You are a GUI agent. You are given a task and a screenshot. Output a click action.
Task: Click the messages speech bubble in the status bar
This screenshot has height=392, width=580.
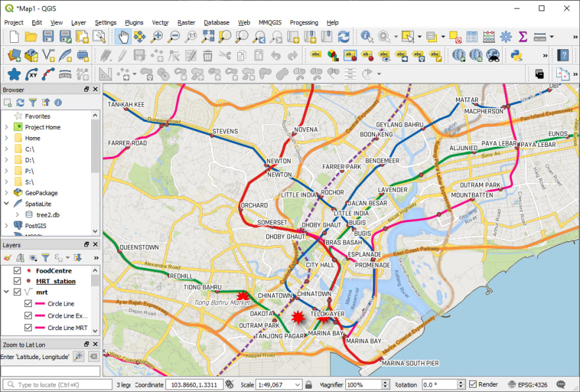(561, 385)
